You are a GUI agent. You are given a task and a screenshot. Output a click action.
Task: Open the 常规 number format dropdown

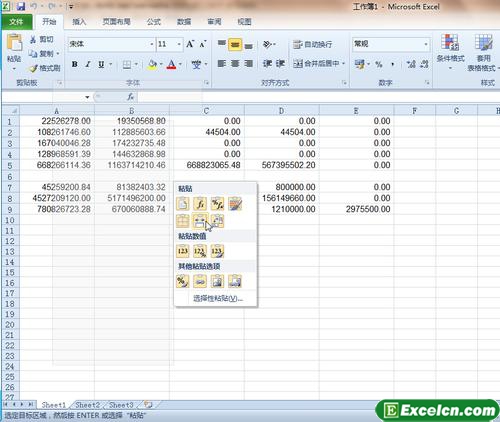(426, 44)
